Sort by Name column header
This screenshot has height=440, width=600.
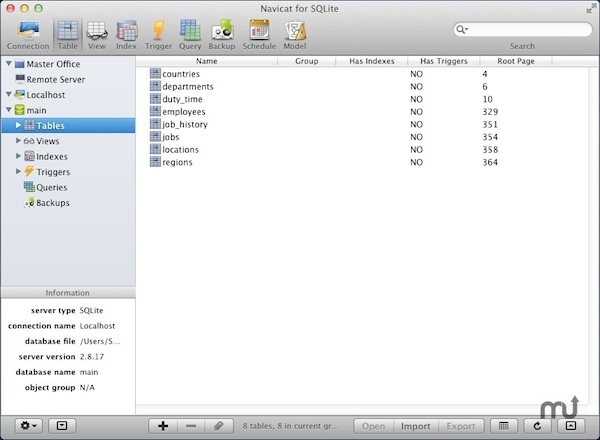pyautogui.click(x=207, y=61)
